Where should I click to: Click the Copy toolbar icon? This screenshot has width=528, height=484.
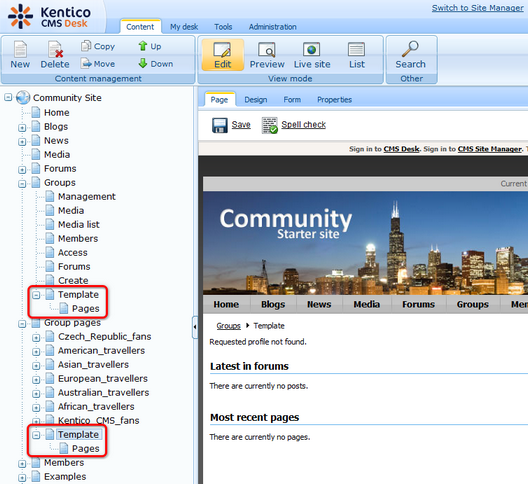pyautogui.click(x=86, y=46)
